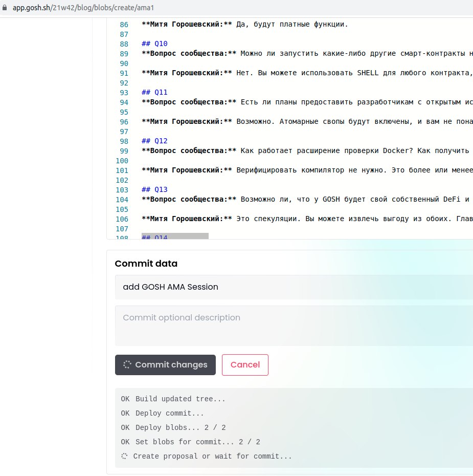The width and height of the screenshot is (473, 476).
Task: Click the 'Build updated tree...' status line
Action: tap(180, 399)
